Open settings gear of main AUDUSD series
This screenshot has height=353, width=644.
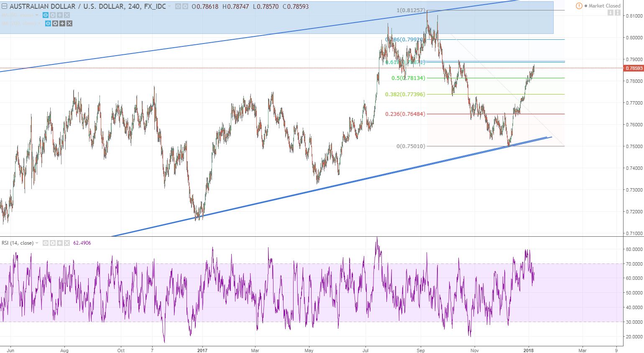(x=185, y=6)
